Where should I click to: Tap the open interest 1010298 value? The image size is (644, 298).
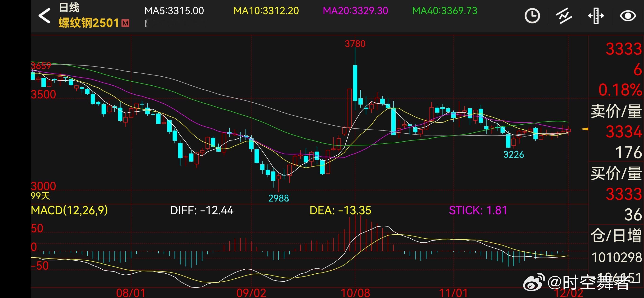coord(617,257)
